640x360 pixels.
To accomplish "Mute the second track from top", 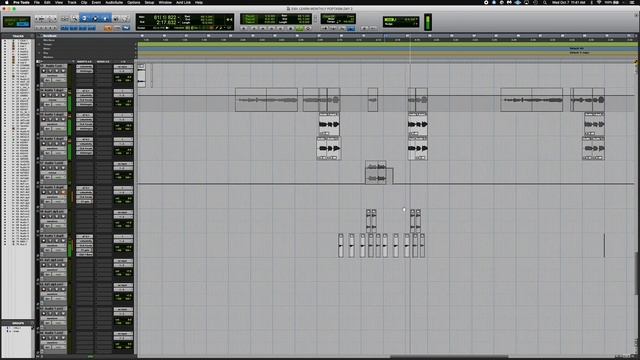I will pos(63,95).
